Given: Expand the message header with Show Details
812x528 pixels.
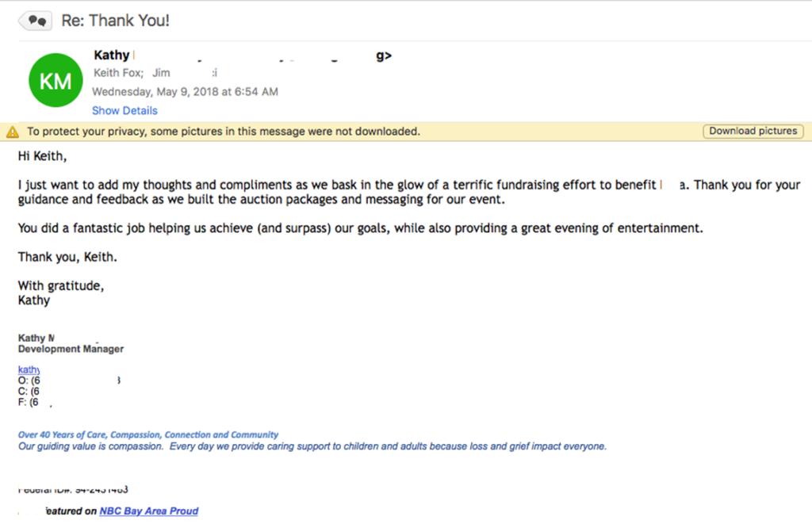Looking at the screenshot, I should coord(124,110).
